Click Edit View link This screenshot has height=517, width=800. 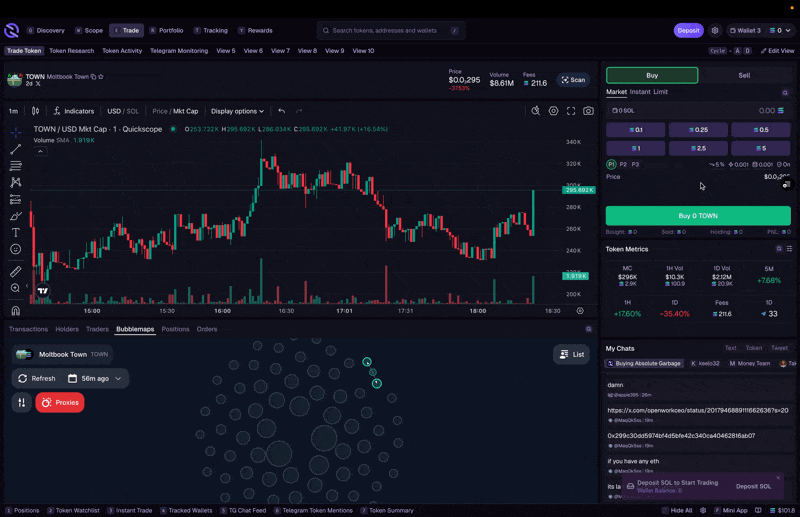(x=778, y=51)
